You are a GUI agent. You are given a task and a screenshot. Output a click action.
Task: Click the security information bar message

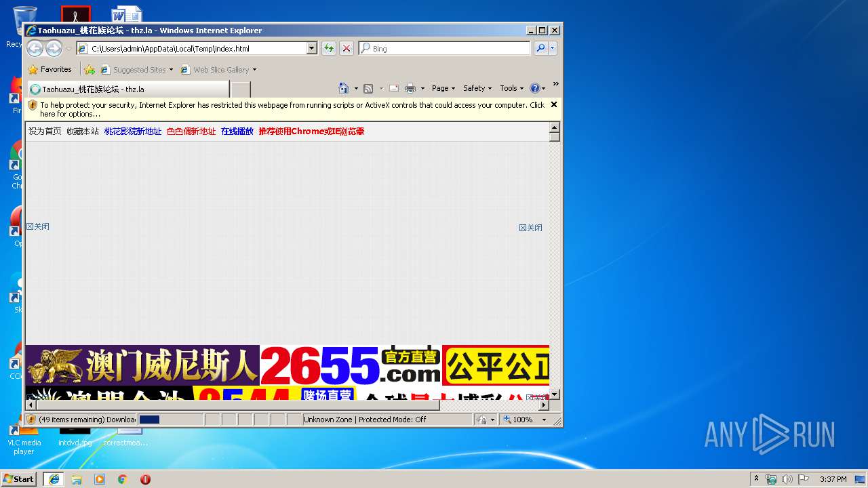pos(292,109)
